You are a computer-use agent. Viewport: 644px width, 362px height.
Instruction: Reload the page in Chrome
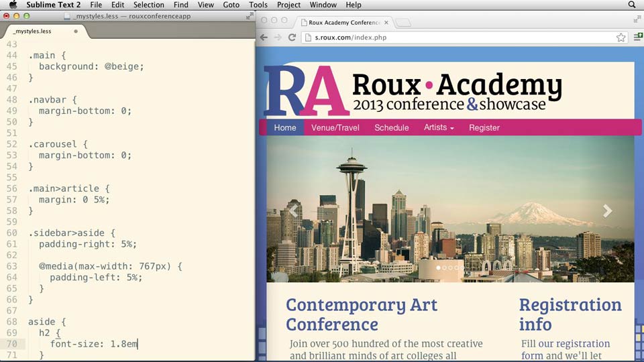coord(292,38)
